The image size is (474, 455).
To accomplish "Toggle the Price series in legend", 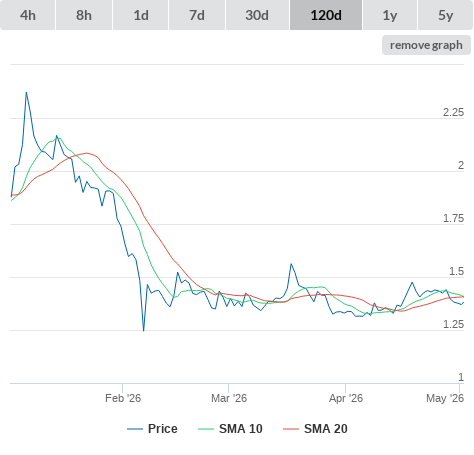I will pyautogui.click(x=163, y=429).
